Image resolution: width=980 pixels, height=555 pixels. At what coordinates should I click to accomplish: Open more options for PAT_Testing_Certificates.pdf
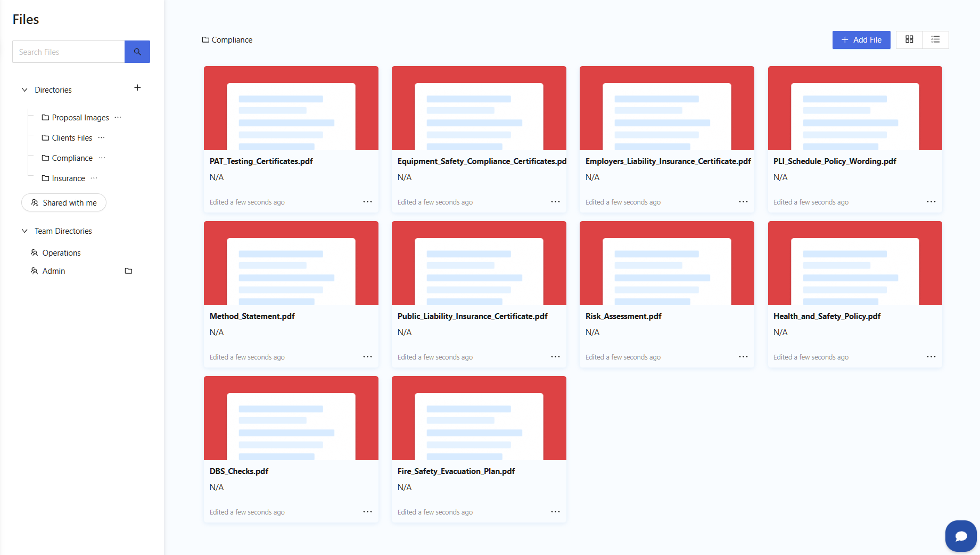click(367, 202)
